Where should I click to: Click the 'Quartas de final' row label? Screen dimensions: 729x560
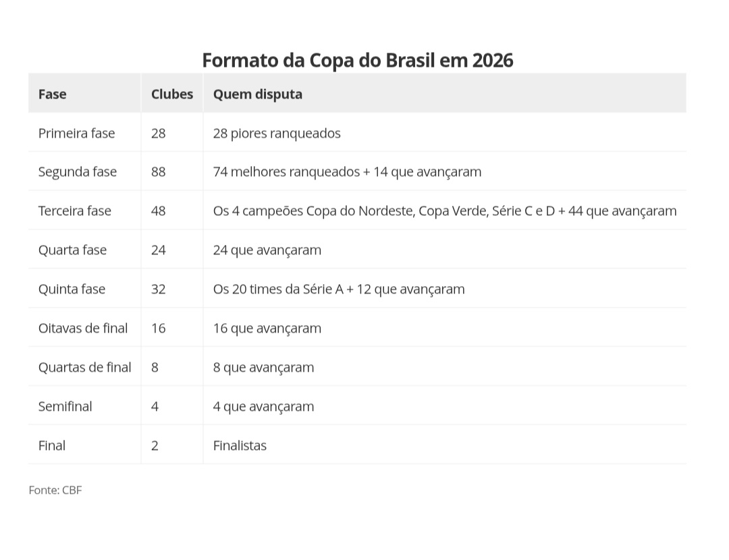point(84,367)
